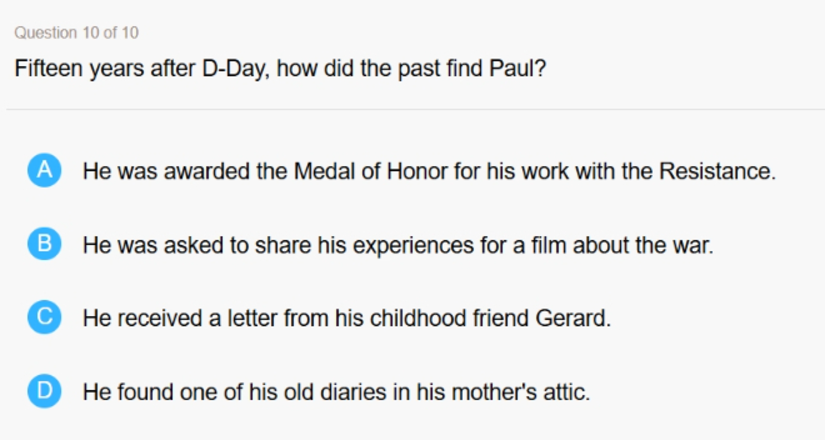Viewport: 825px width, 440px height.
Task: Choose the answer text about finding old diaries
Action: pyautogui.click(x=336, y=392)
